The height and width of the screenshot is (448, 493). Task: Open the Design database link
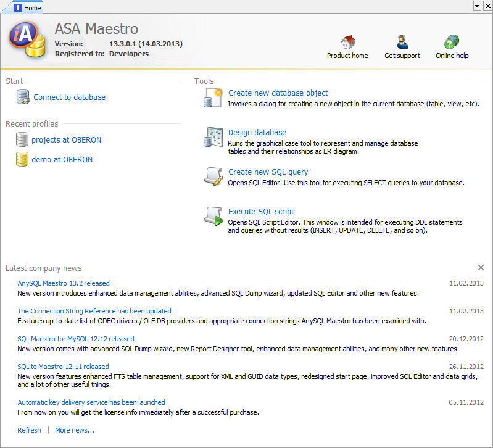click(x=257, y=132)
